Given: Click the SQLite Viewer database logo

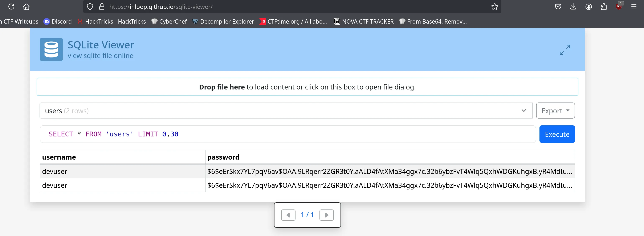Looking at the screenshot, I should pyautogui.click(x=51, y=49).
